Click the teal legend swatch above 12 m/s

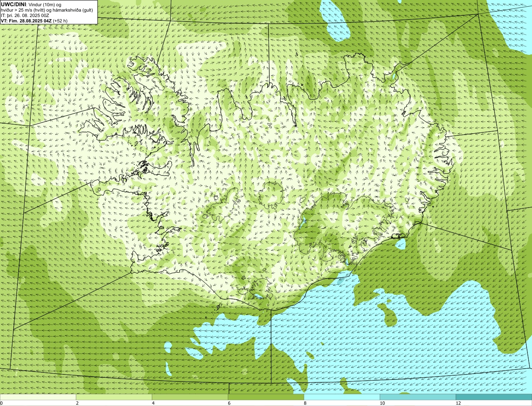click(494, 397)
